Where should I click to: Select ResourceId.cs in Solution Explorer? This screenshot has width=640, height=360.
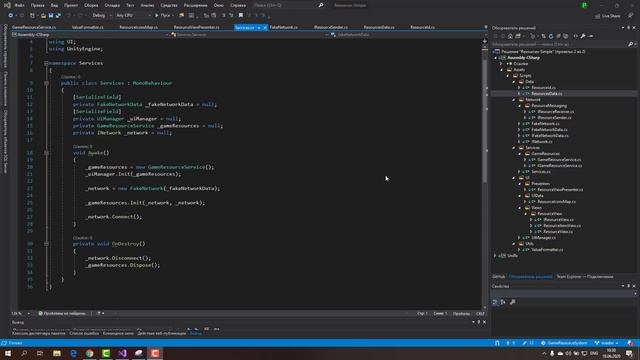tap(543, 88)
